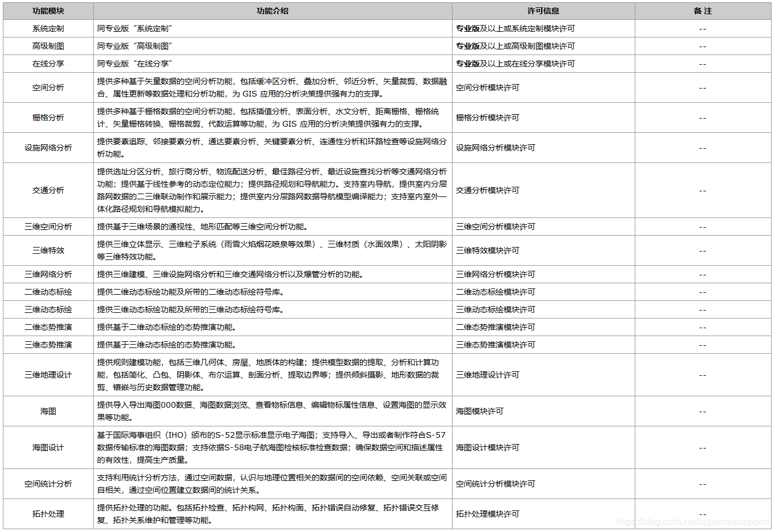
Task: Click the 栅格分析模块许可 license cell
Action: [543, 118]
